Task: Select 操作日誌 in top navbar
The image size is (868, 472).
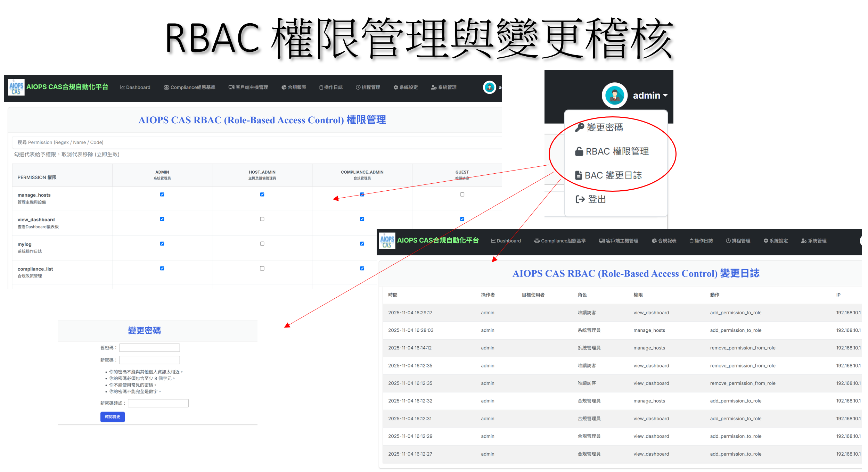Action: [331, 88]
